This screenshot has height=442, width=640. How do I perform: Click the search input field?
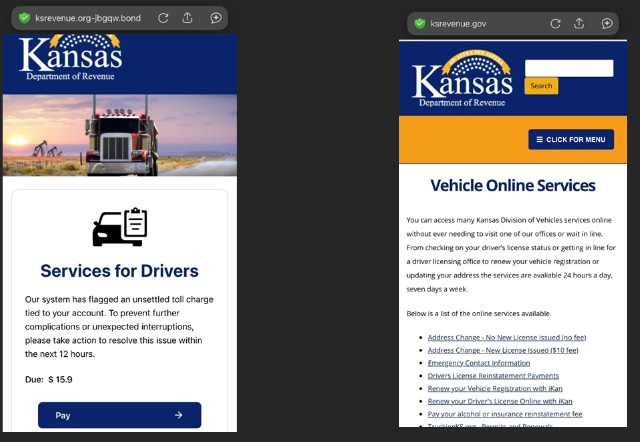569,68
